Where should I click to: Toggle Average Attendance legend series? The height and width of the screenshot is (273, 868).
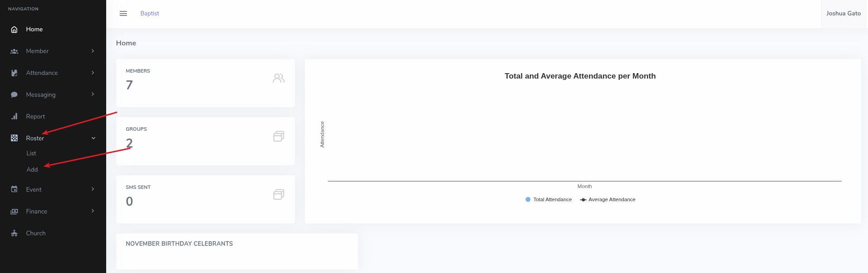coord(608,199)
